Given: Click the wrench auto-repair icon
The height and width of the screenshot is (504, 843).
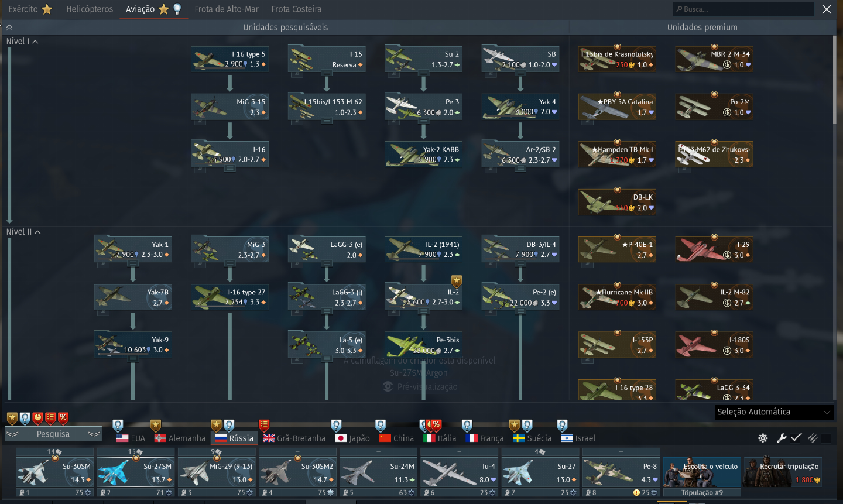Looking at the screenshot, I should [782, 438].
